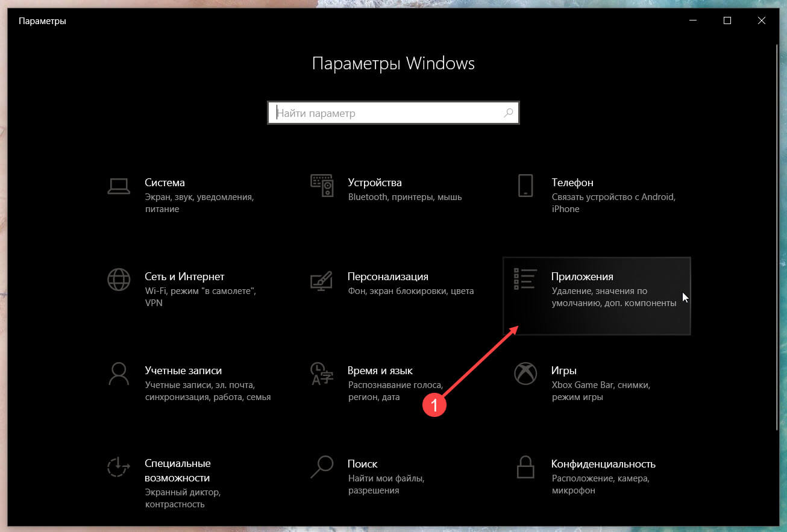Click description 'Xbox Game Bar, снимки, режим игры'

tap(600, 391)
